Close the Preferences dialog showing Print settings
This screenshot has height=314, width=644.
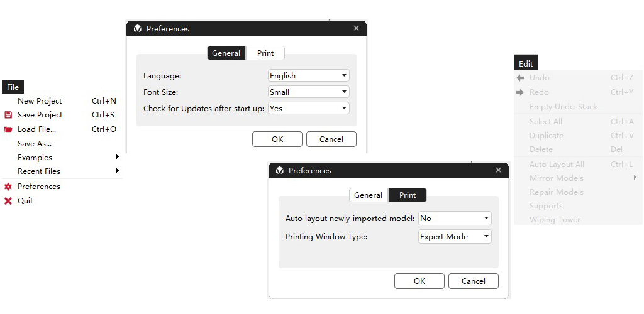(499, 170)
